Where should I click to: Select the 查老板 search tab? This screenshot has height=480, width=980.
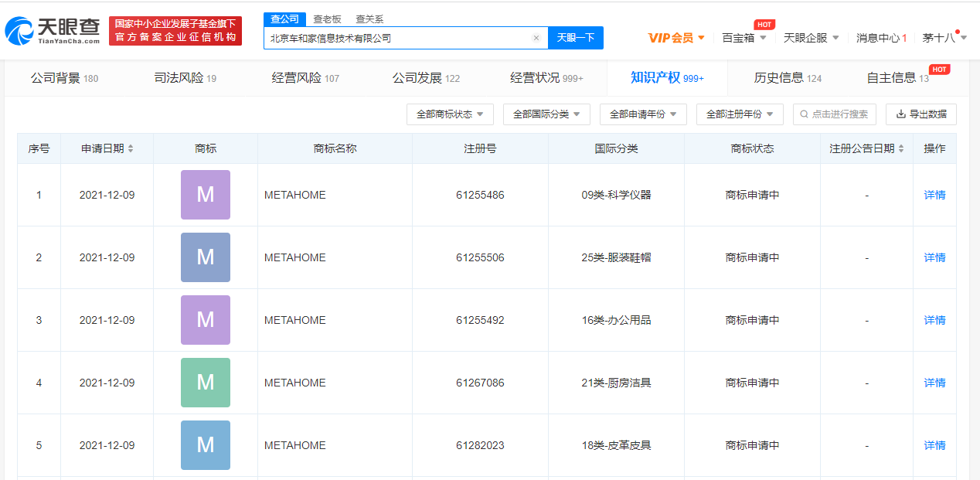[327, 19]
